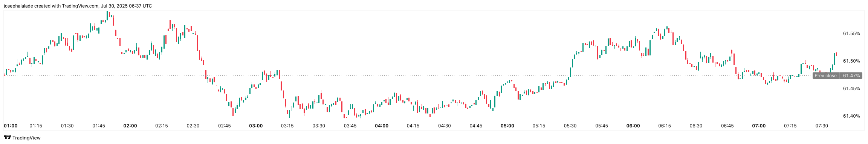868x144 pixels.
Task: Select the 03:00 time marker
Action: click(x=256, y=126)
